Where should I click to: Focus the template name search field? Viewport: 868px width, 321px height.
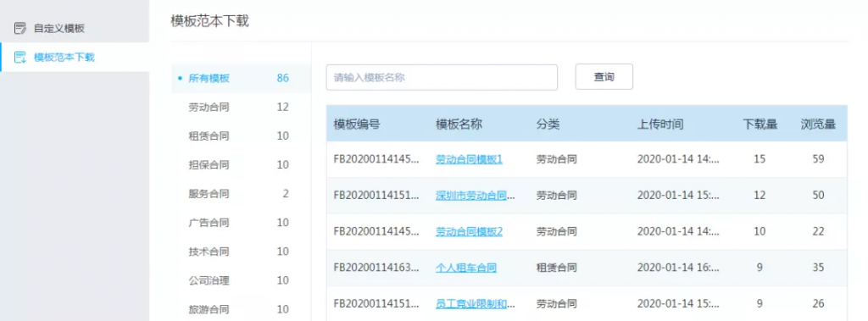tap(442, 77)
